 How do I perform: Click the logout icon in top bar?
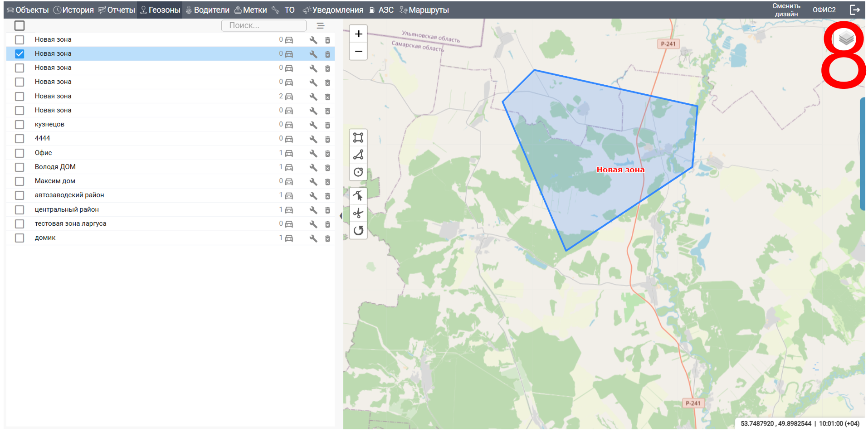pyautogui.click(x=854, y=10)
